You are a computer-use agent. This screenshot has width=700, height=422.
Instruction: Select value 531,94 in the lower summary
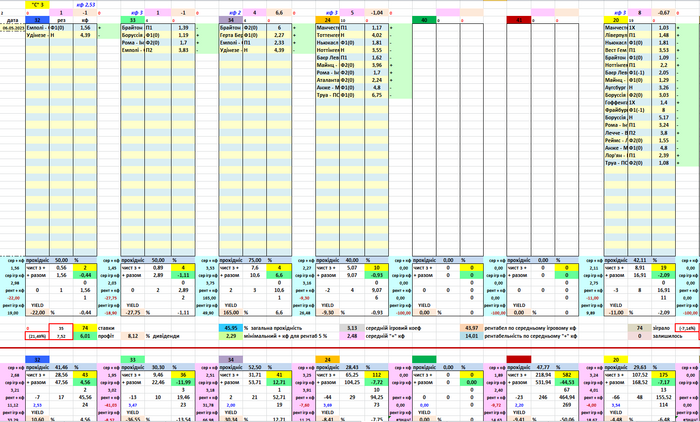click(543, 382)
